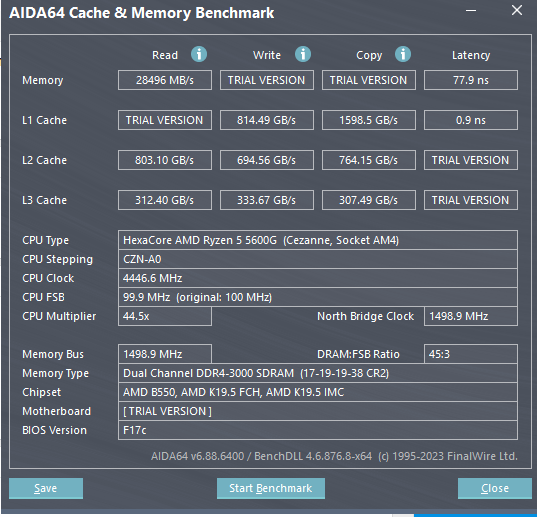The height and width of the screenshot is (517, 537).
Task: Click the CPU Clock value 4446.6 MHz
Action: tap(317, 278)
